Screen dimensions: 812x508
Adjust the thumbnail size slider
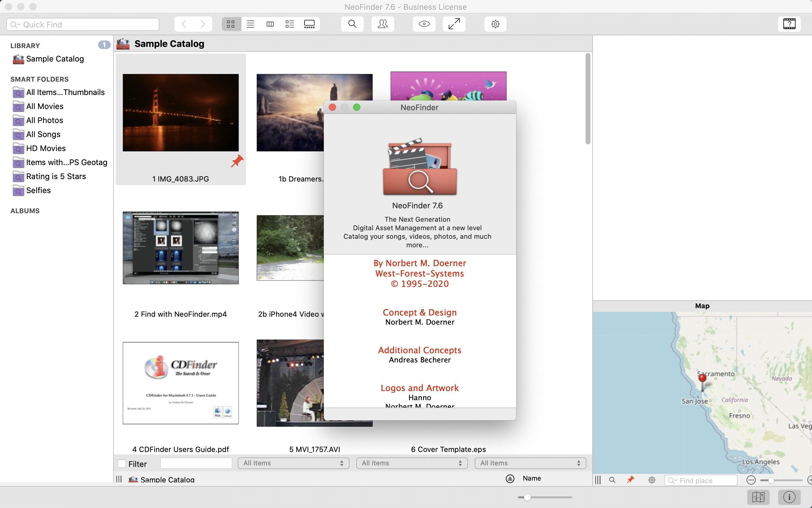point(527,497)
